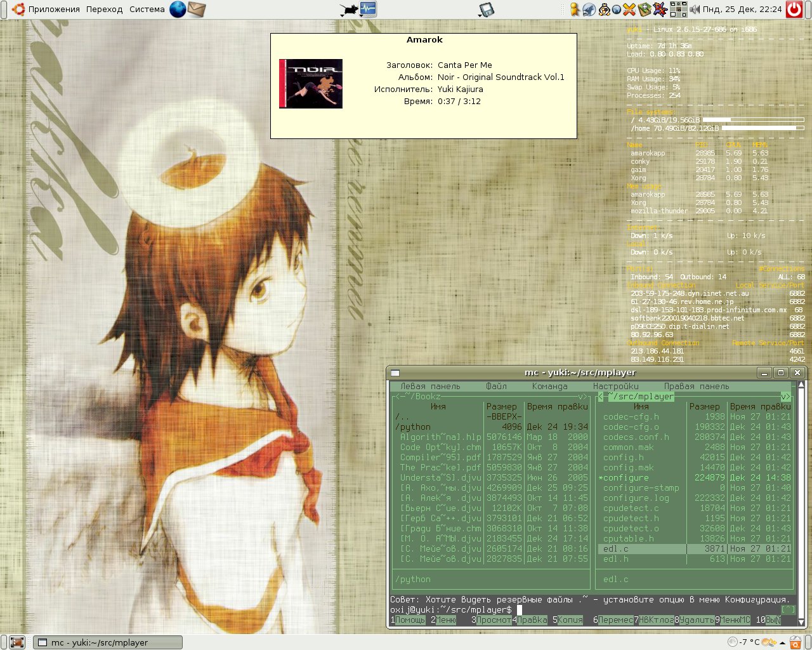Select the configure.log file in right panel
Image resolution: width=812 pixels, height=650 pixels.
(x=636, y=498)
